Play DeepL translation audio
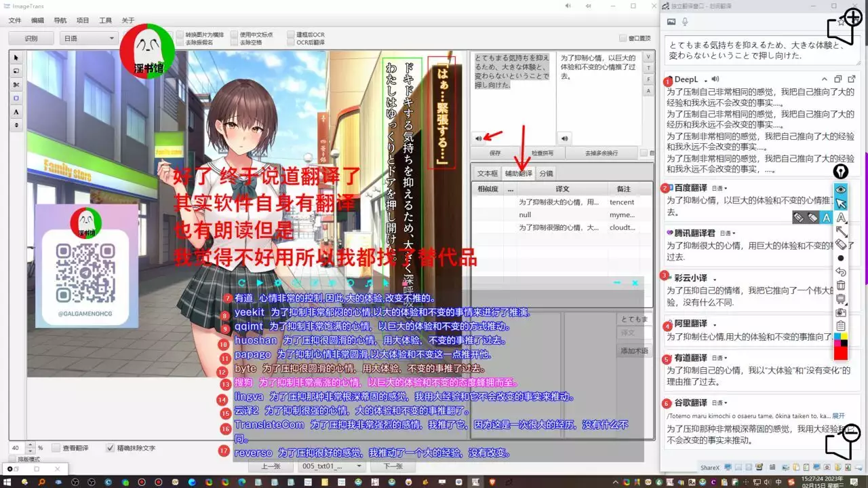 [715, 79]
